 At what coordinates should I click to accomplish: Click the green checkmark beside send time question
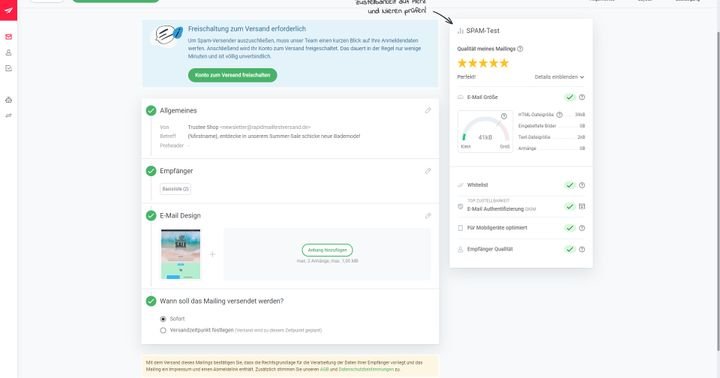pos(151,301)
